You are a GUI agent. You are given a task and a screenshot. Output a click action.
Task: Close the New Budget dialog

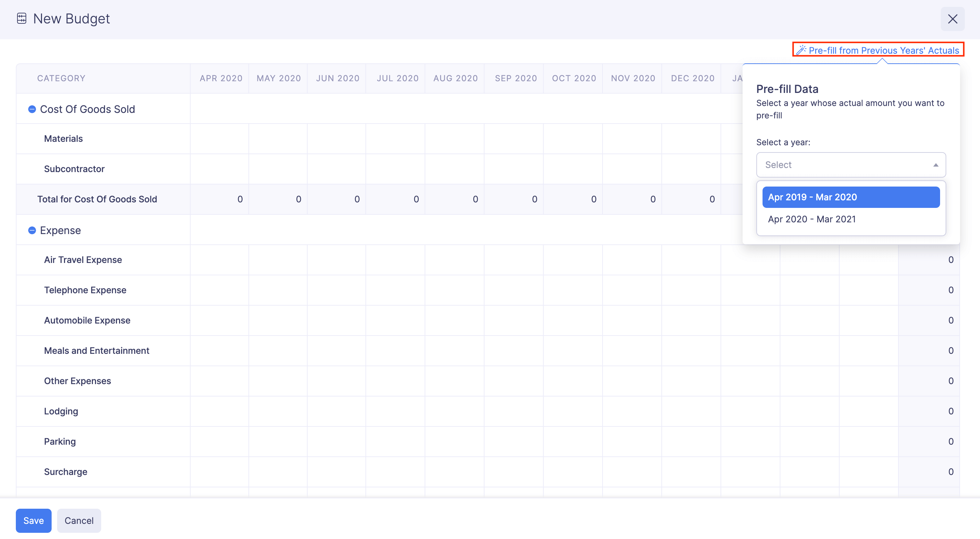tap(952, 19)
